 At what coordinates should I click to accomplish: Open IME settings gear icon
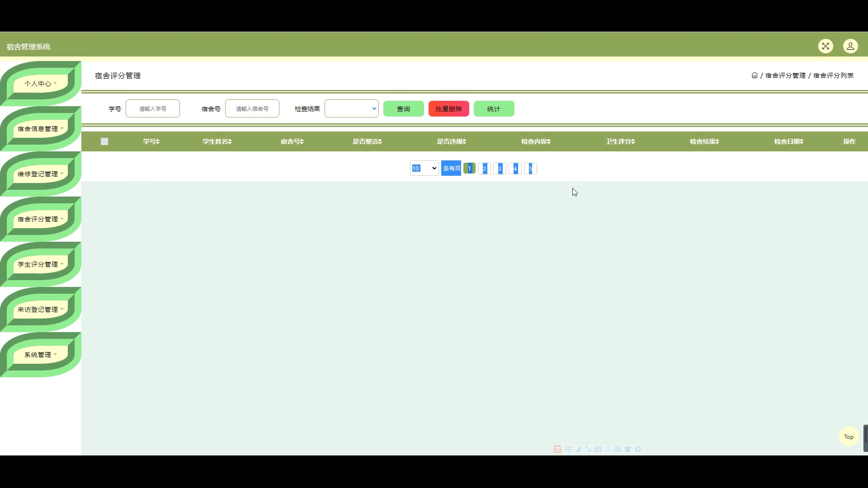click(x=638, y=449)
